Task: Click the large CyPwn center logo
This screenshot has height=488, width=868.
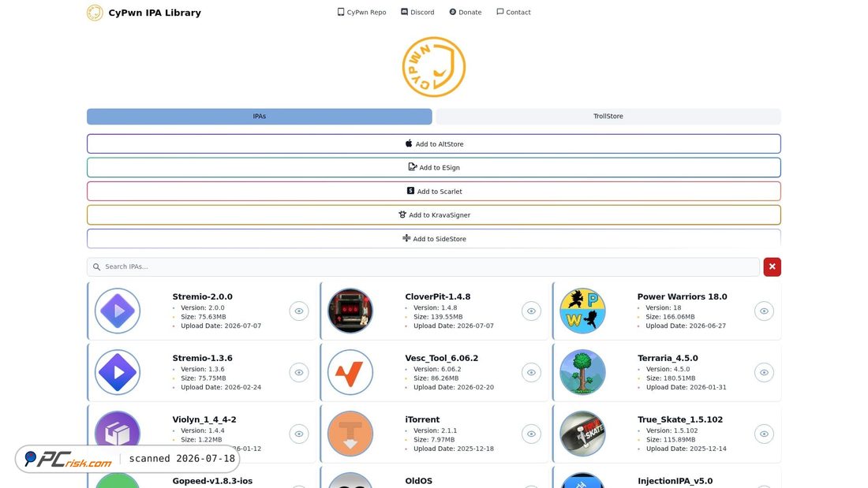Action: click(433, 67)
